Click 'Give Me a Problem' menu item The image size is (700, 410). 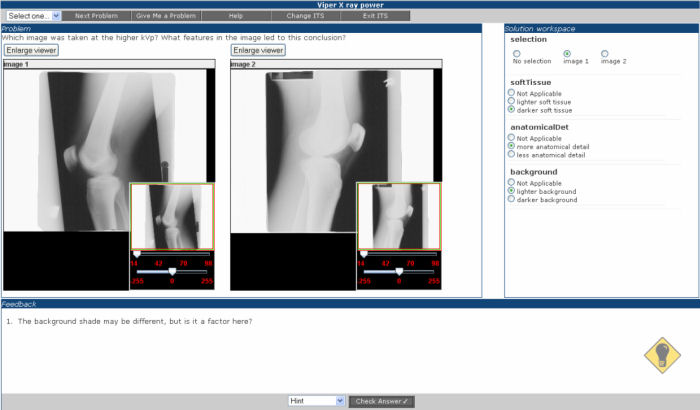(x=165, y=16)
